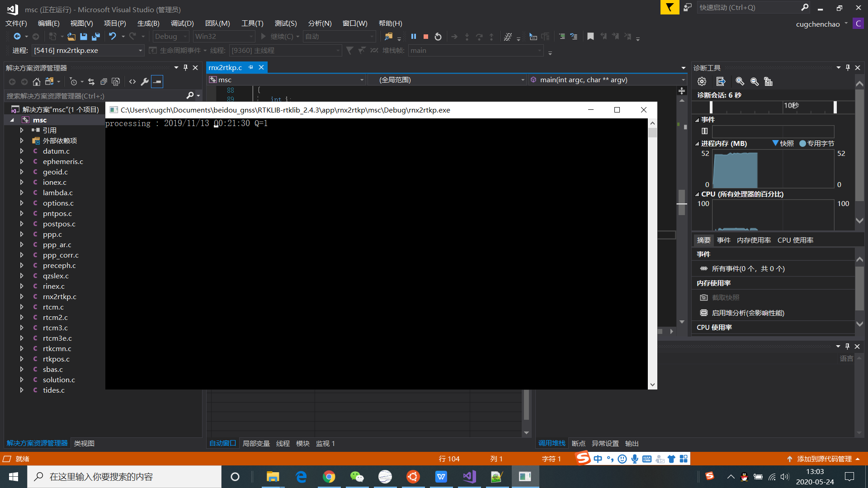Click the Properties wrench icon
Image resolution: width=868 pixels, height=488 pixels.
click(145, 82)
